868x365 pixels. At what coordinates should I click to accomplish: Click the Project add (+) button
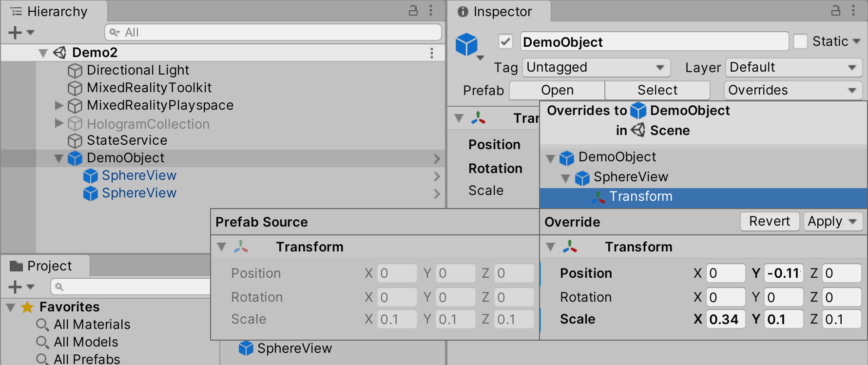(15, 287)
